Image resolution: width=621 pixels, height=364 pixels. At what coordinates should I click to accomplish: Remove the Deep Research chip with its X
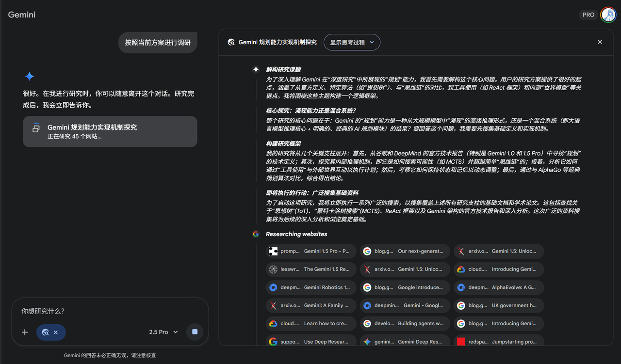pos(56,332)
